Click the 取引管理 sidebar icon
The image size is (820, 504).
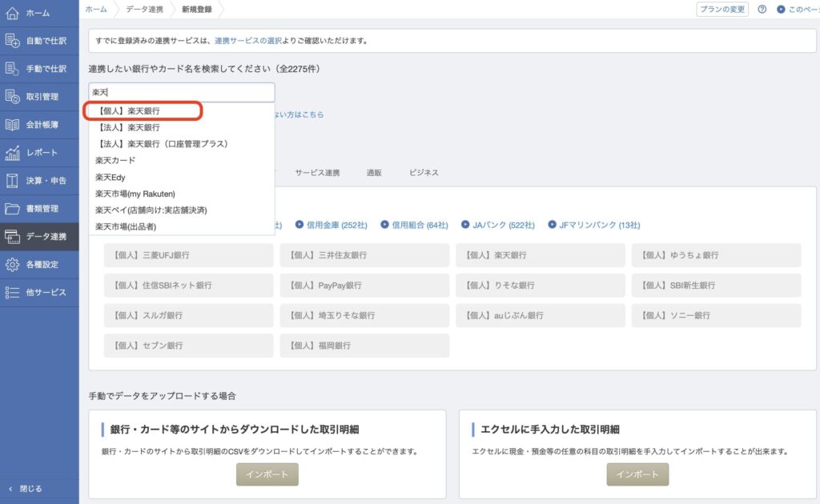[x=12, y=97]
